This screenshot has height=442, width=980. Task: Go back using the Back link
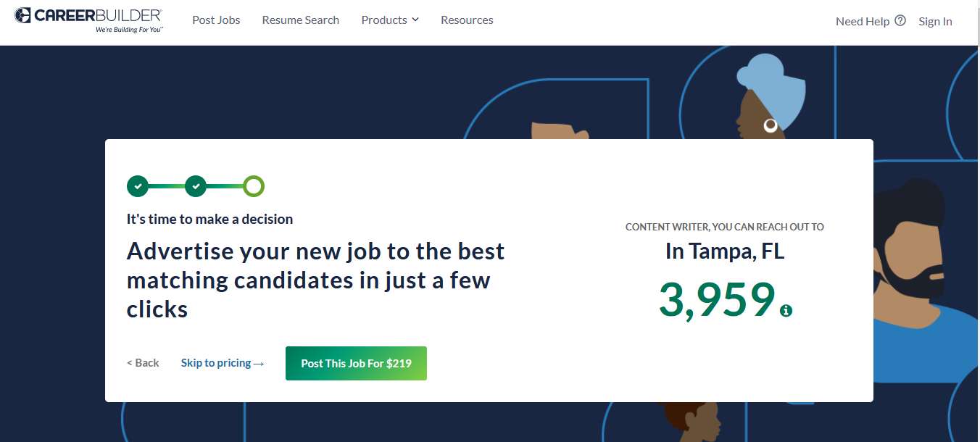(x=142, y=363)
